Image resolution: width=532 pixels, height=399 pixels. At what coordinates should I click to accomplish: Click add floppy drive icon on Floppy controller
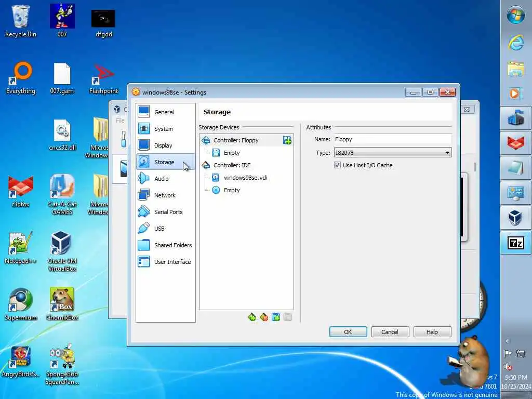click(x=287, y=140)
